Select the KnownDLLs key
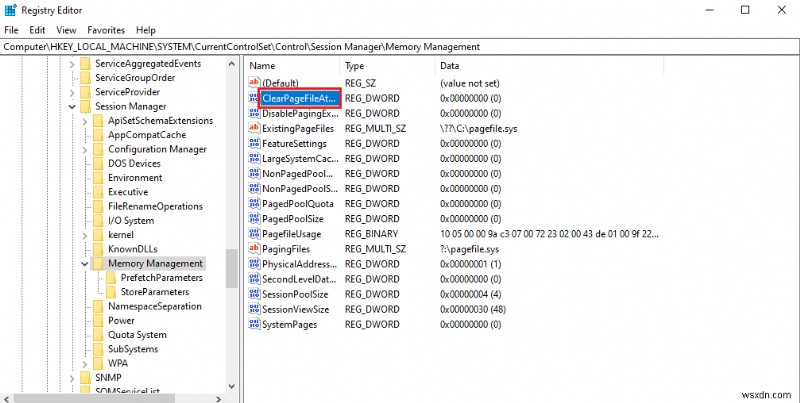 [133, 249]
